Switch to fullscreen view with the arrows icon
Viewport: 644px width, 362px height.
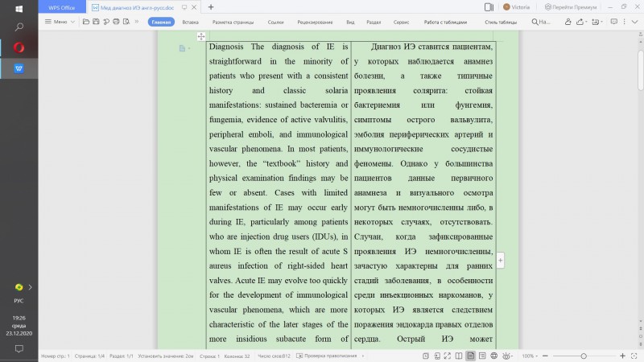448,356
